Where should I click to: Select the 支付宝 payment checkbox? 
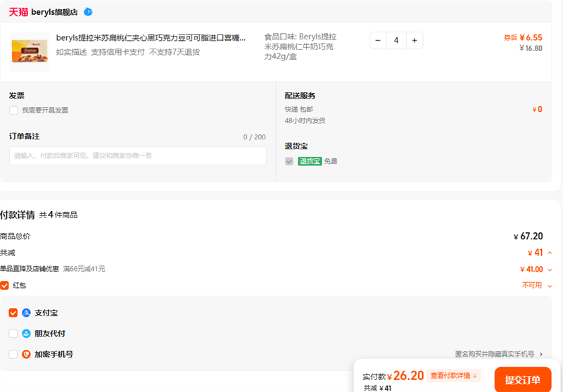coord(13,312)
